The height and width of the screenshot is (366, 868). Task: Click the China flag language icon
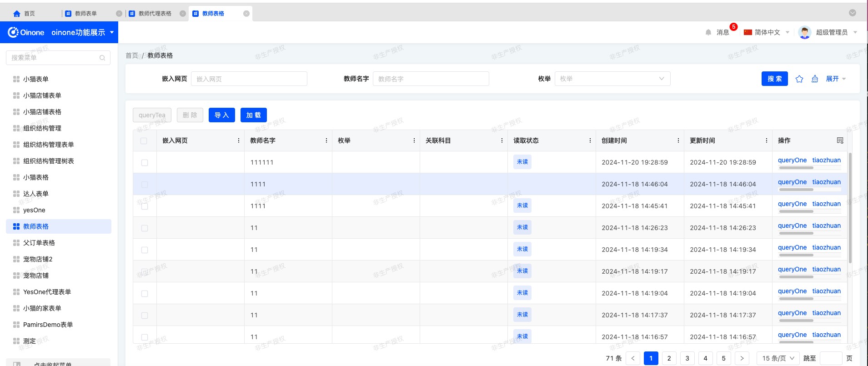click(748, 32)
